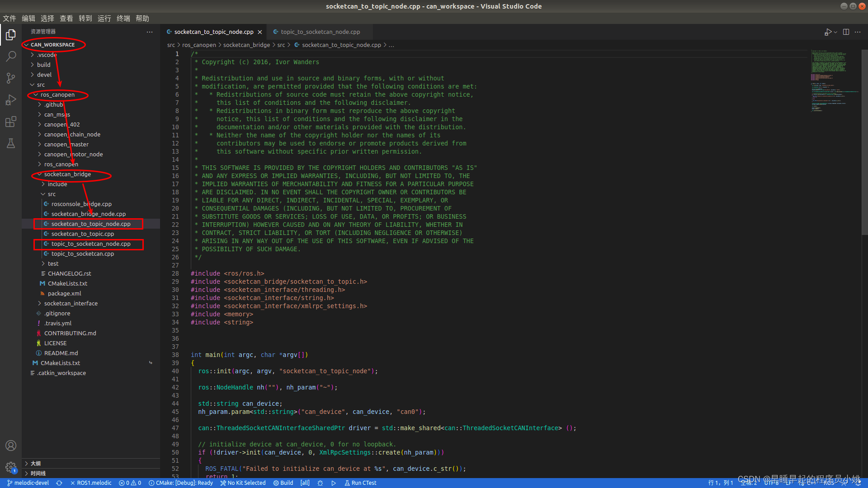Screen dimensions: 868x488
Task: Click the No Kit Selected status bar button
Action: [243, 483]
